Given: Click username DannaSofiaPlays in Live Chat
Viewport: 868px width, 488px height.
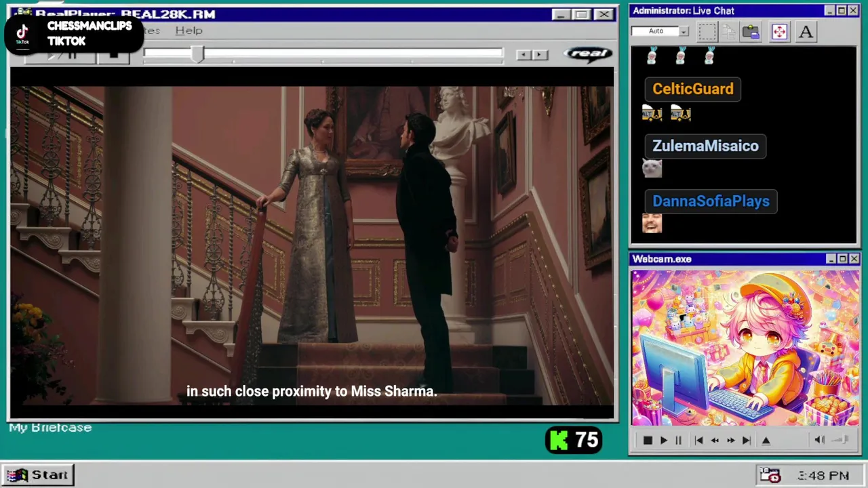Looking at the screenshot, I should [711, 201].
